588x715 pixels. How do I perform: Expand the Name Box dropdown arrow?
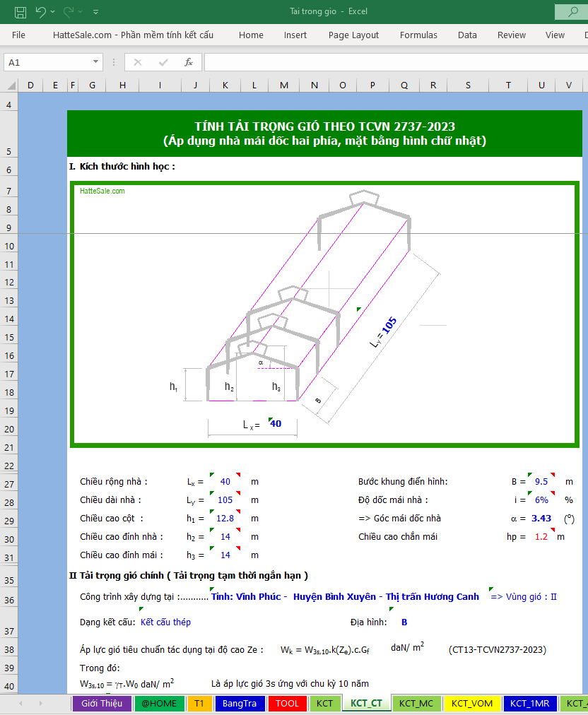pyautogui.click(x=96, y=62)
